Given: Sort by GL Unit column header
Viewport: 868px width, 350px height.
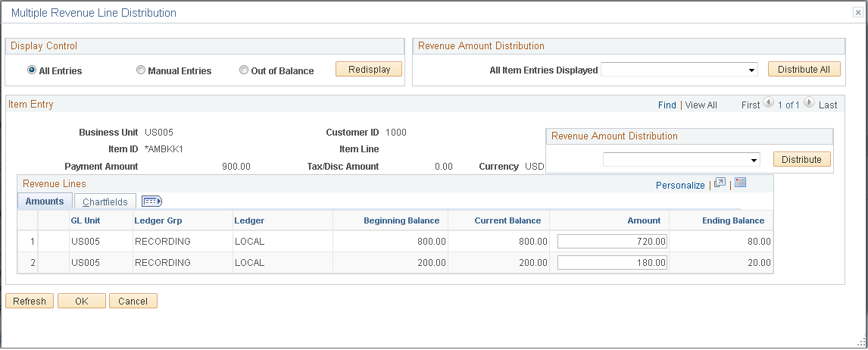Looking at the screenshot, I should tap(86, 220).
